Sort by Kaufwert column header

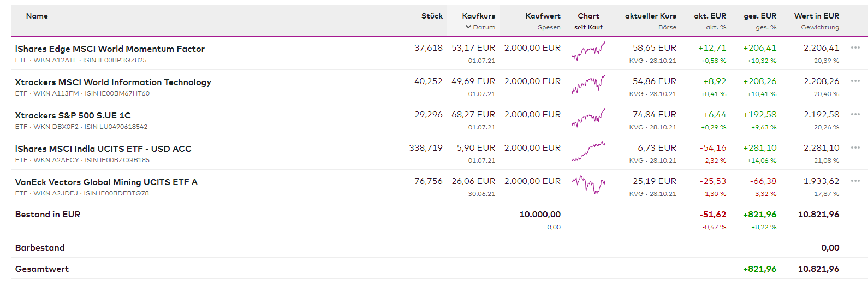click(543, 16)
